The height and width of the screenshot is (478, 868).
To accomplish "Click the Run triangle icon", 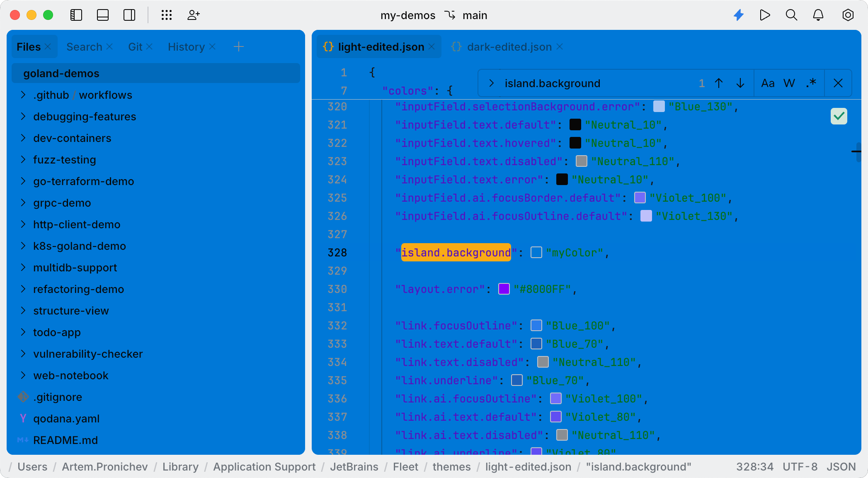I will click(765, 15).
